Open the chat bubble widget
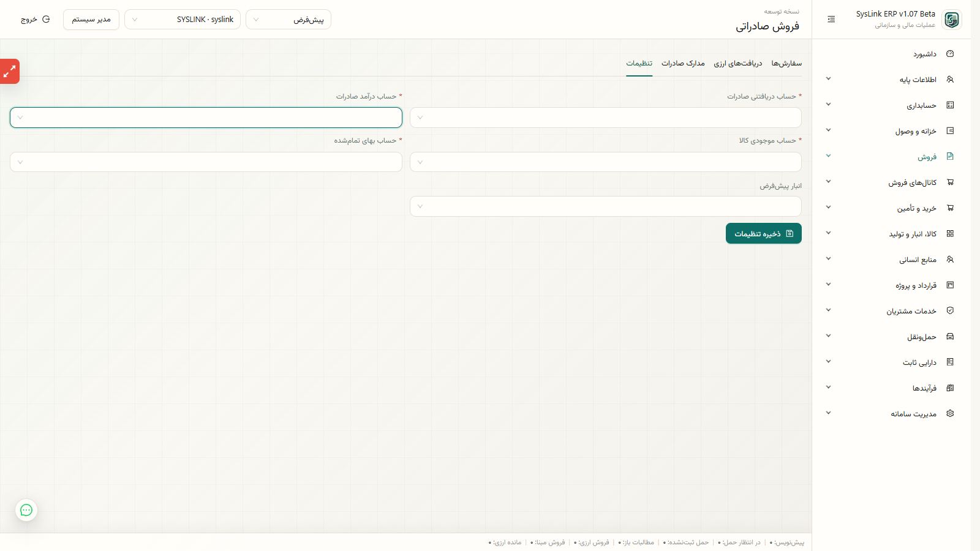The image size is (980, 551). (26, 510)
